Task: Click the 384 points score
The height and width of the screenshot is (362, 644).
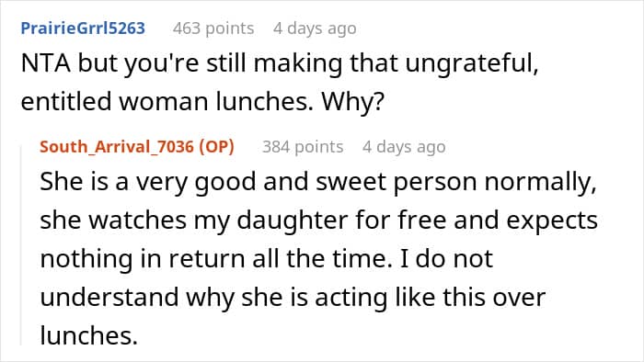Action: (x=303, y=147)
